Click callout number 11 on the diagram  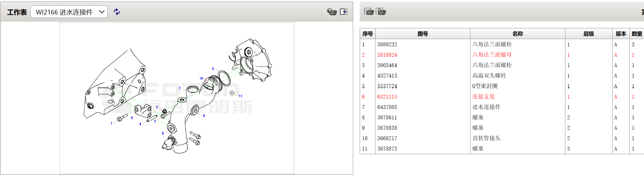(x=240, y=96)
